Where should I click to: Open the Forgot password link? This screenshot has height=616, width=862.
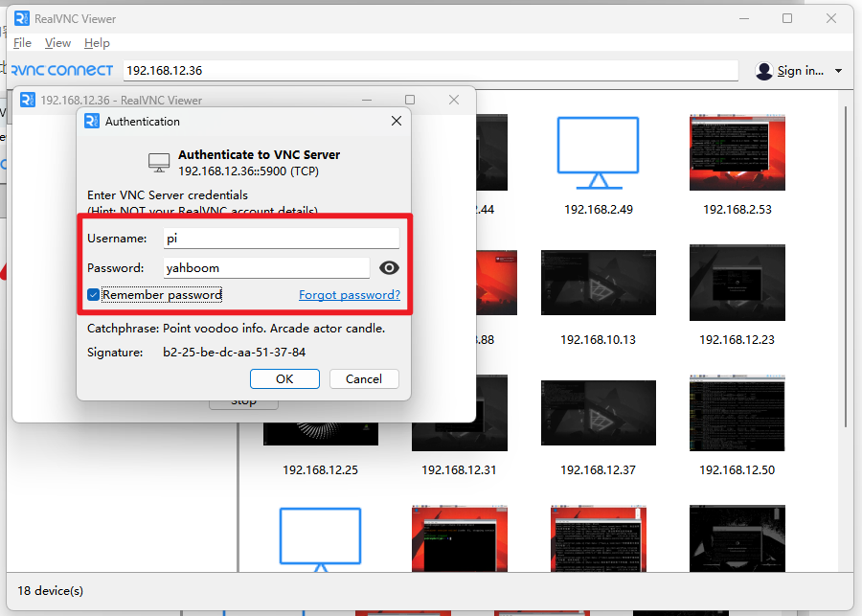[x=350, y=295]
